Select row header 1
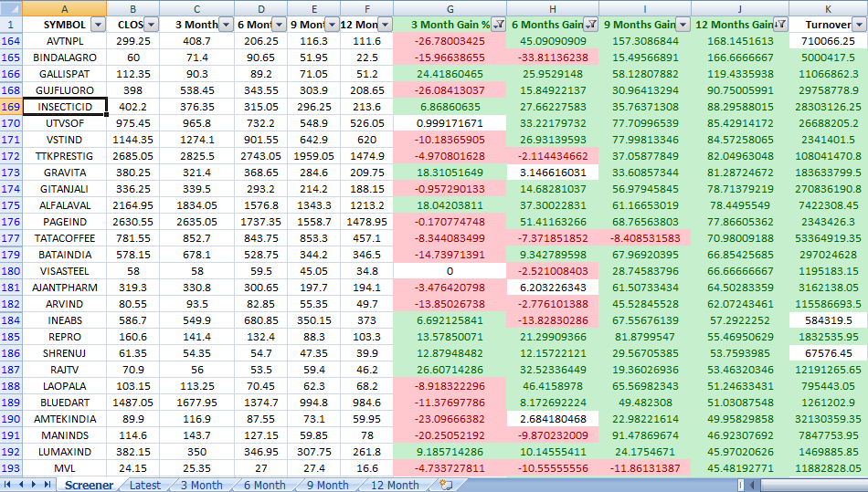Screen dimensions: 868x492 (11, 25)
